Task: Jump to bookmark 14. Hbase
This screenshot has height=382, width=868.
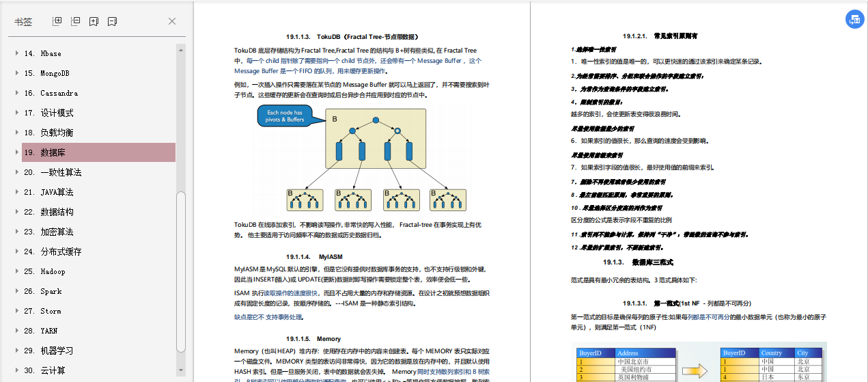Action: pos(42,53)
